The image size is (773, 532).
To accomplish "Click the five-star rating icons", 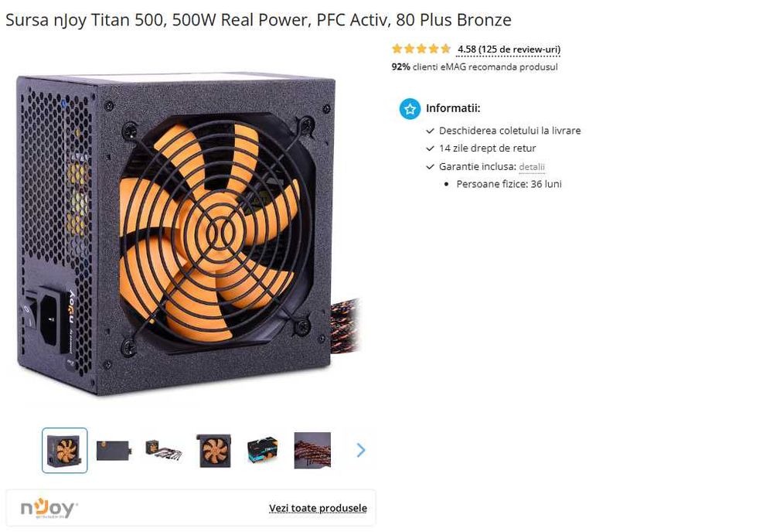I will pos(421,49).
